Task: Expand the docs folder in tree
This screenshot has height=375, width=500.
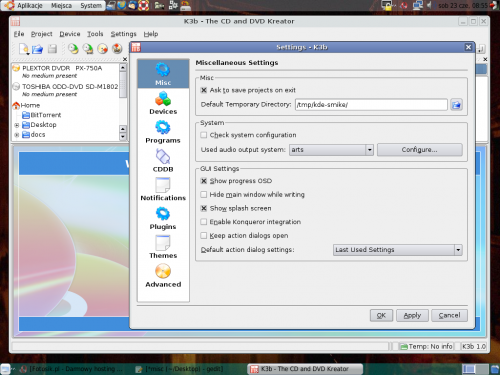Action: tap(17, 135)
